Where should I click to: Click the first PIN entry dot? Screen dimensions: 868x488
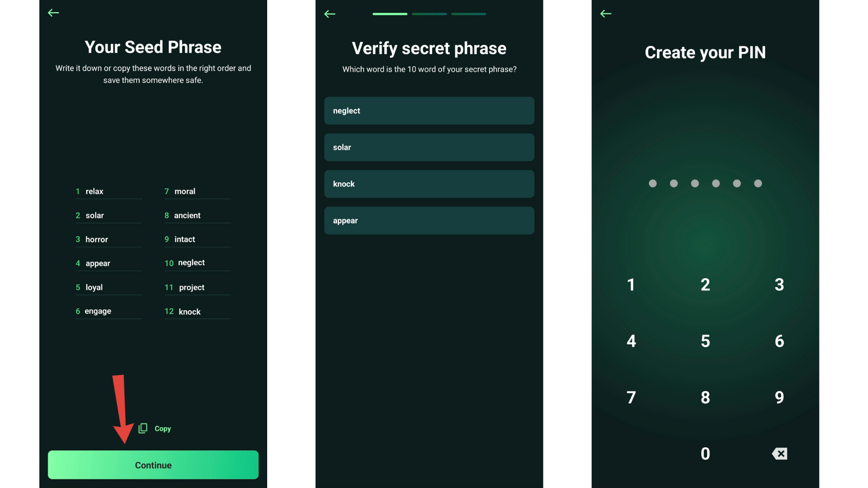[x=652, y=183]
